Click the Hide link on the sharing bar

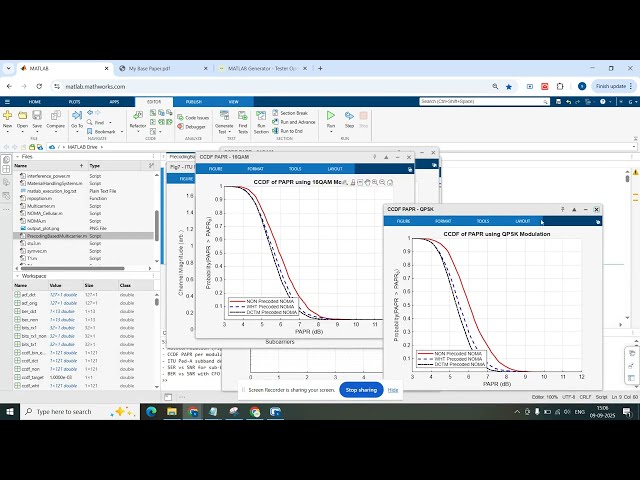393,390
